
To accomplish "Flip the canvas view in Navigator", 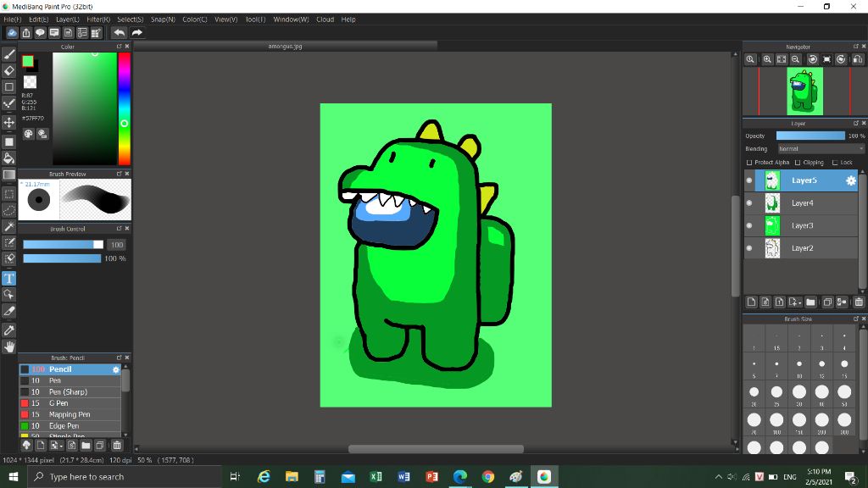I will pos(858,59).
